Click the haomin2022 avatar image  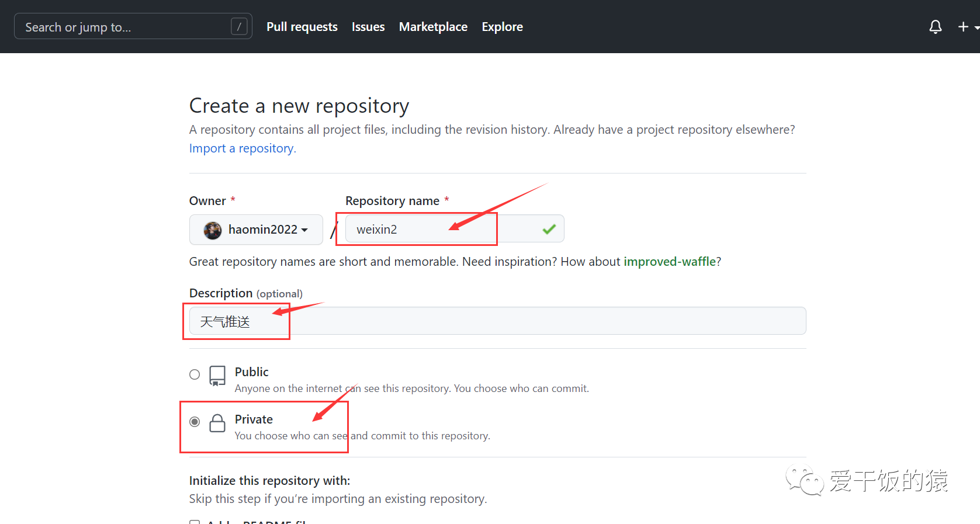pyautogui.click(x=213, y=230)
